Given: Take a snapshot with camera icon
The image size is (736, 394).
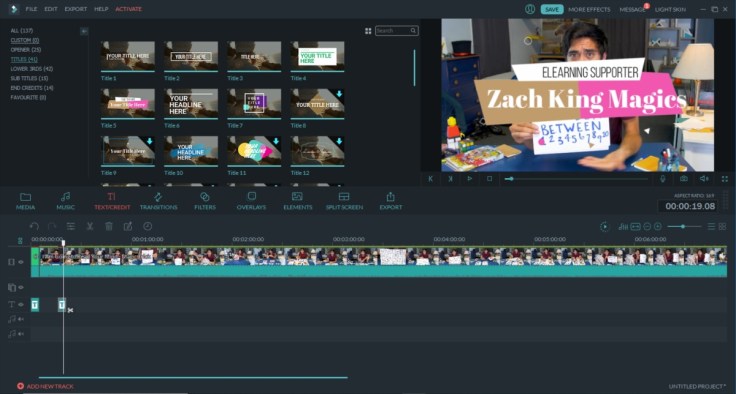Looking at the screenshot, I should [684, 178].
